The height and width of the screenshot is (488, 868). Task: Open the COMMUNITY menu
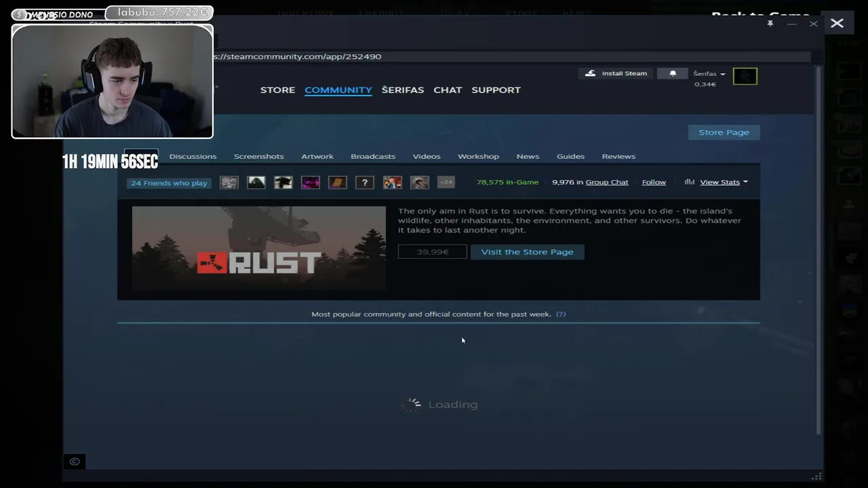tap(338, 89)
